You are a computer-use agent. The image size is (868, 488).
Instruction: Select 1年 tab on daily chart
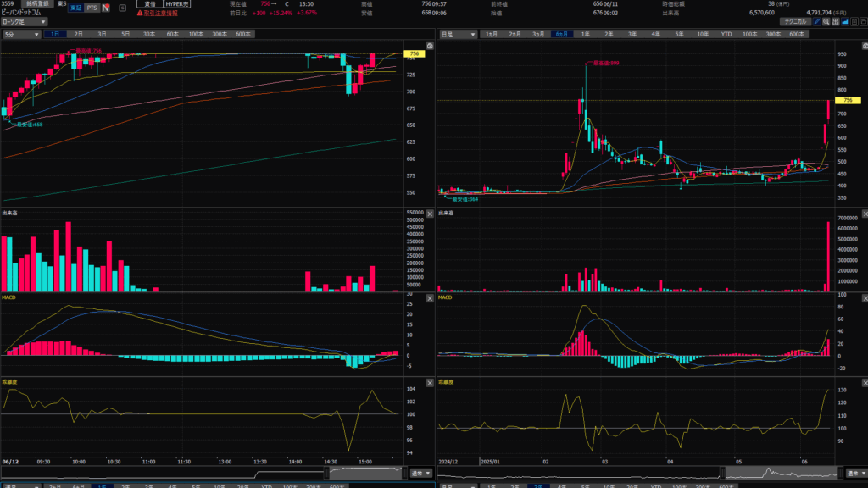[585, 34]
